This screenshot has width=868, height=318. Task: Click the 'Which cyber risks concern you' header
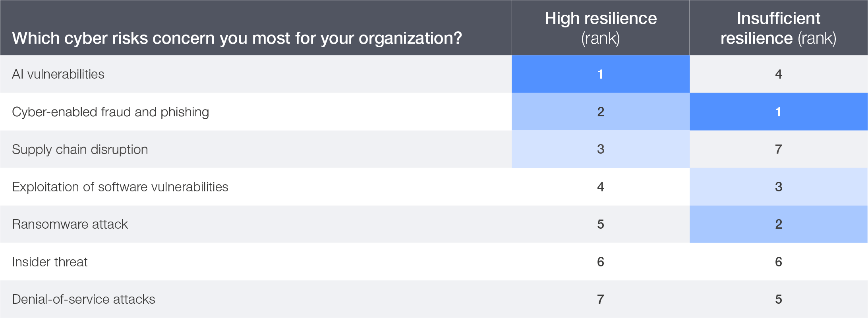coord(237,38)
